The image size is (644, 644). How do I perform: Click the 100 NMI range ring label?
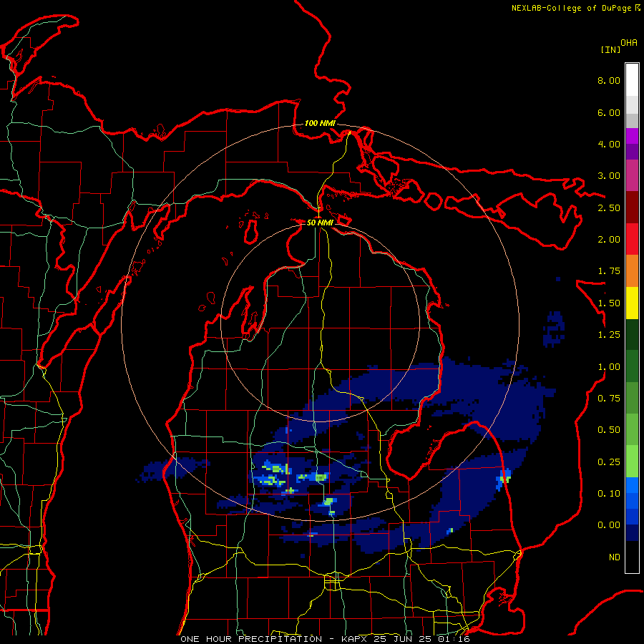click(x=320, y=123)
